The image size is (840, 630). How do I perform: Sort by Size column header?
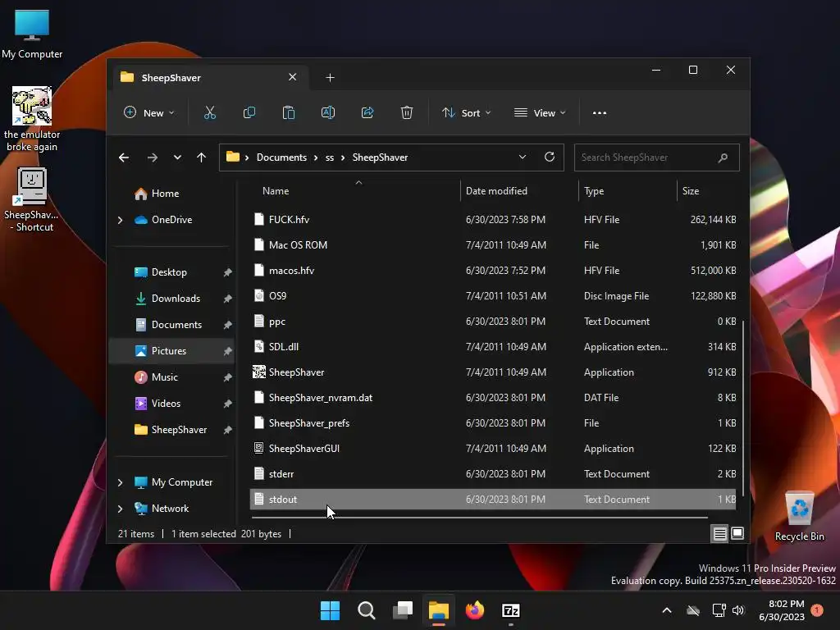pos(708,190)
